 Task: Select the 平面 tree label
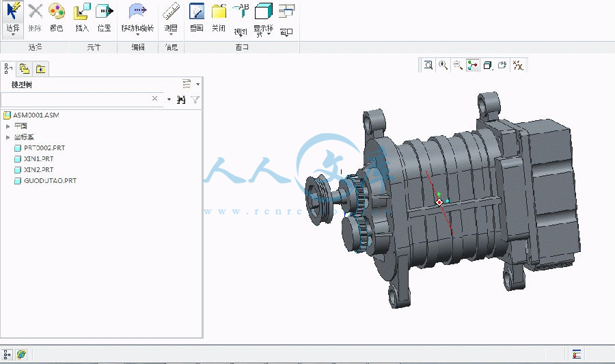pos(20,126)
